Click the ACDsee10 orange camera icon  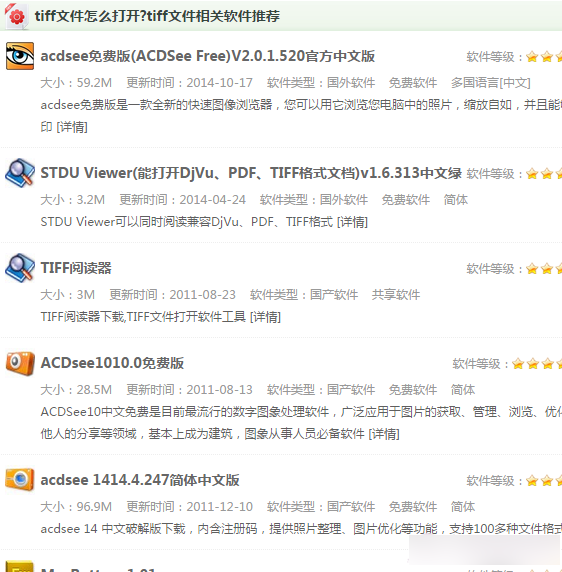[x=20, y=363]
